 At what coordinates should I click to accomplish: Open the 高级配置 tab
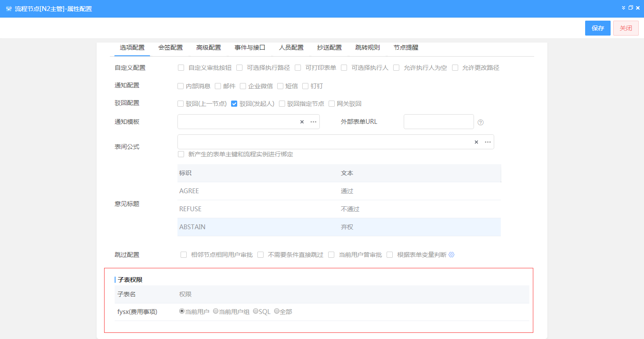tap(209, 47)
